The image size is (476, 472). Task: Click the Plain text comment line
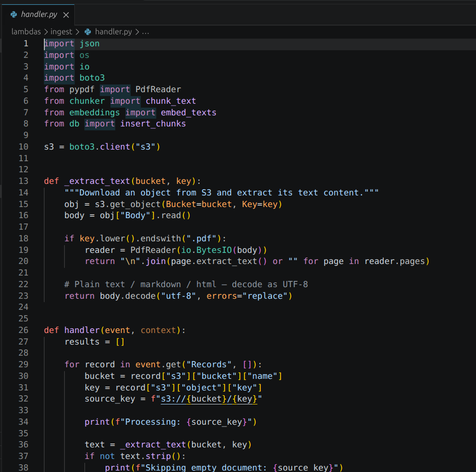[186, 285]
